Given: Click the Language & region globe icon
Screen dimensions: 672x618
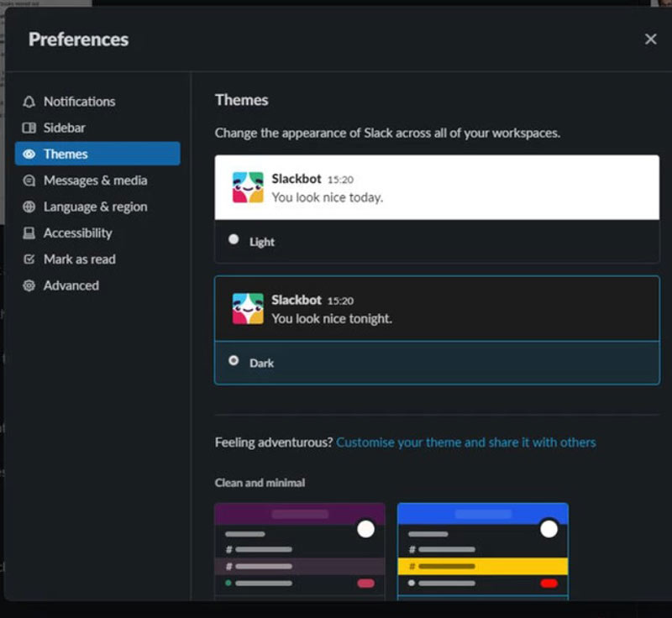Looking at the screenshot, I should (x=29, y=207).
